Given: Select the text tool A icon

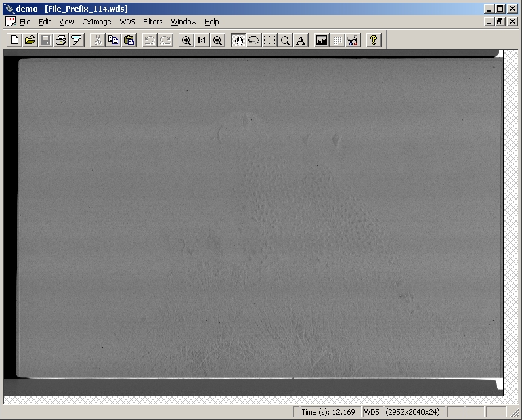Looking at the screenshot, I should (301, 40).
